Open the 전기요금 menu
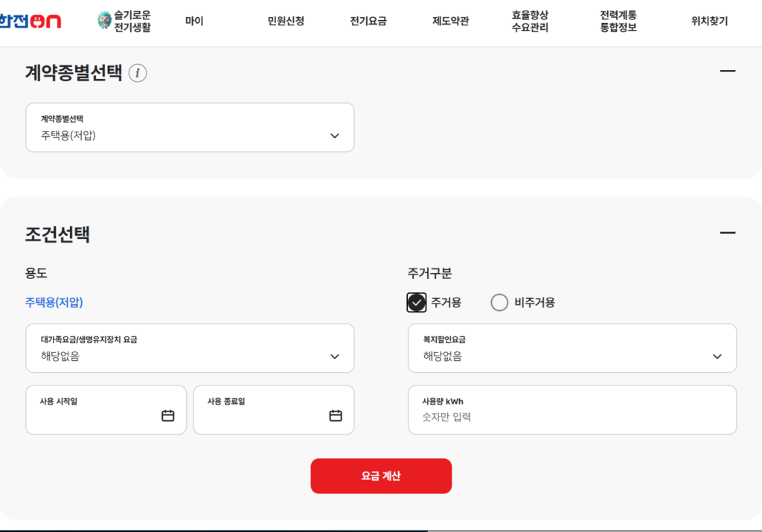The height and width of the screenshot is (532, 762). coord(368,21)
